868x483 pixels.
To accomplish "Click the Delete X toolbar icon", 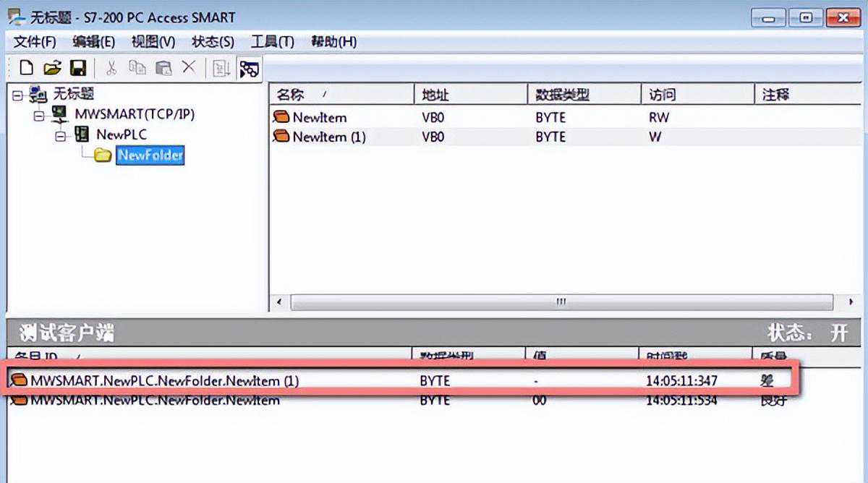I will pos(189,68).
